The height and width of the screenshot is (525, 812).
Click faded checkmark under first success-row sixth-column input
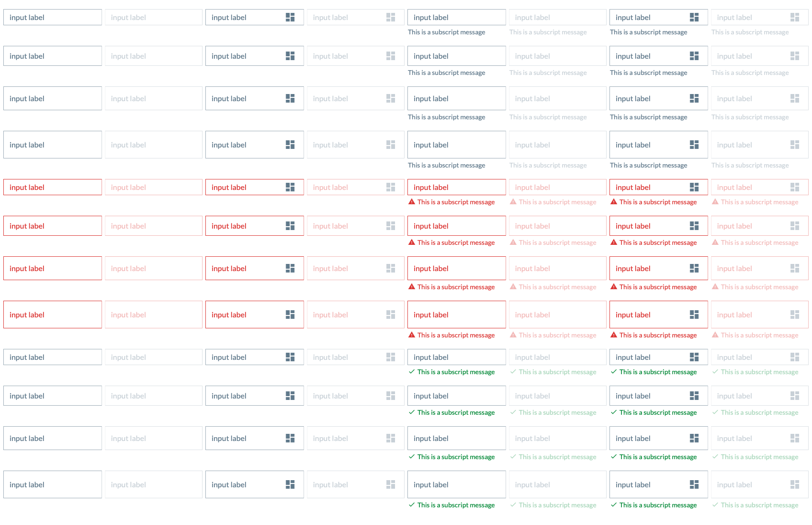tap(513, 372)
